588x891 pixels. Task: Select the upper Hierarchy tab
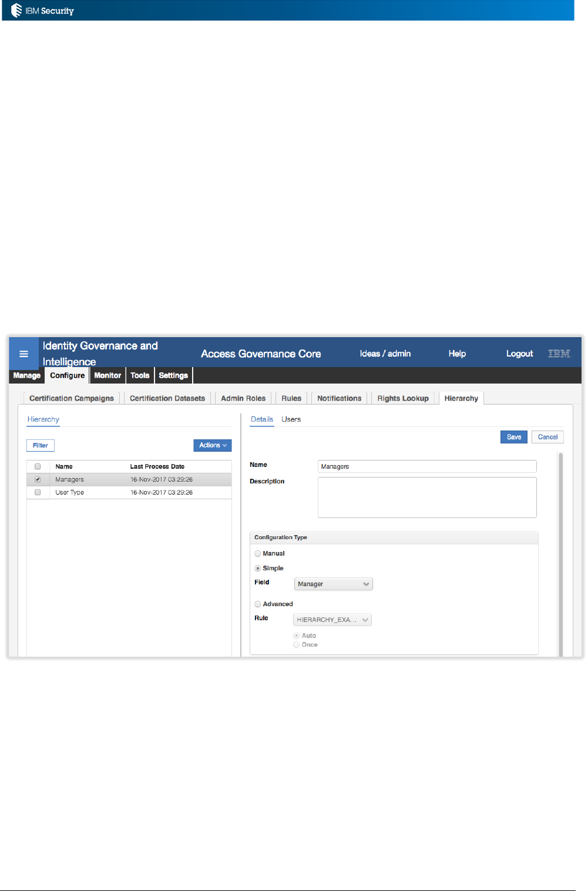click(461, 398)
